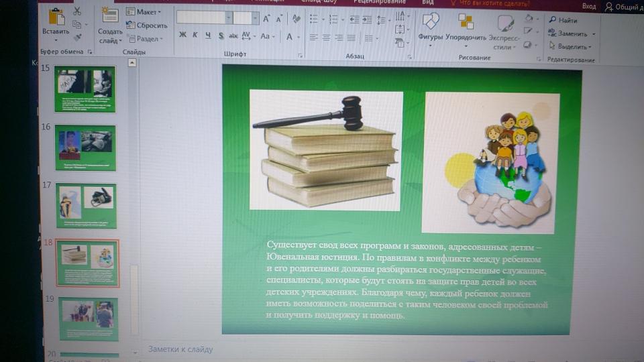The width and height of the screenshot is (644, 362).
Task: Click the Clear all formatting eraser icon
Action: (x=296, y=19)
